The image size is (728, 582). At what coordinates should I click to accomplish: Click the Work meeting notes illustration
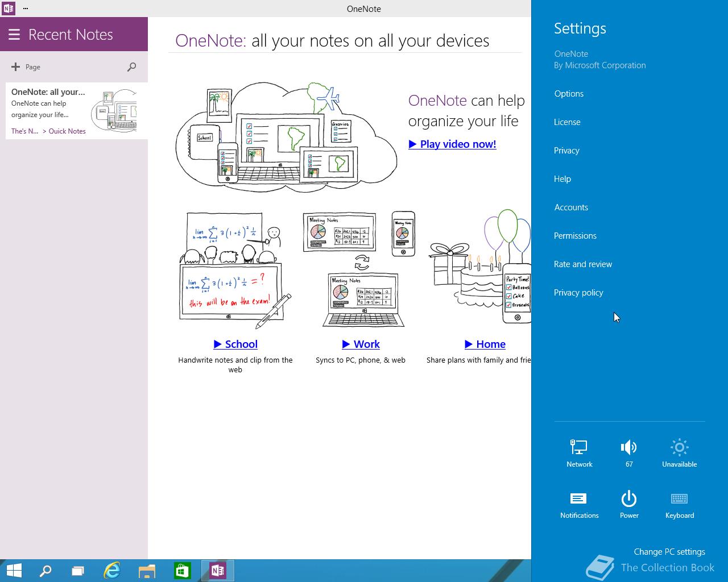pos(359,269)
